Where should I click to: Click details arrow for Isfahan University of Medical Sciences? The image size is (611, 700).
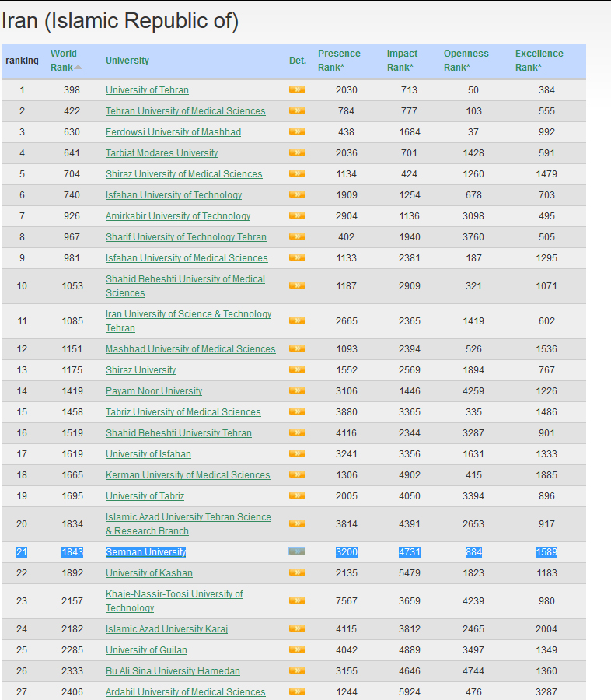(297, 257)
